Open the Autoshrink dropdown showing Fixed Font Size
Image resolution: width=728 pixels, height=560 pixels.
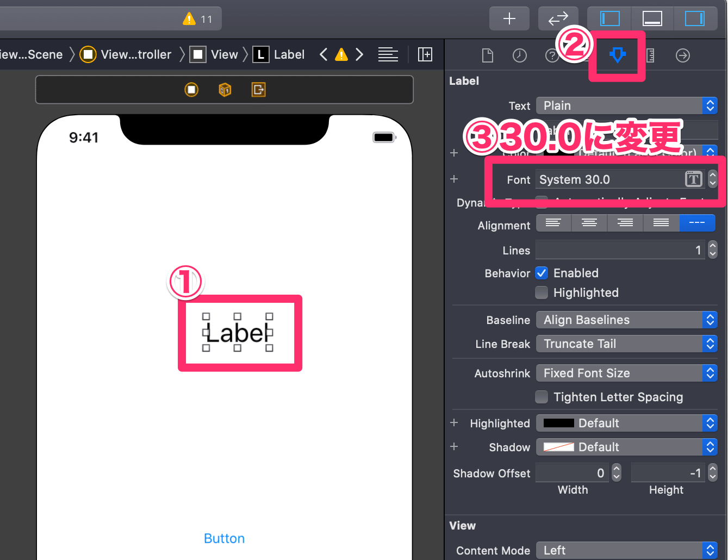tap(627, 373)
